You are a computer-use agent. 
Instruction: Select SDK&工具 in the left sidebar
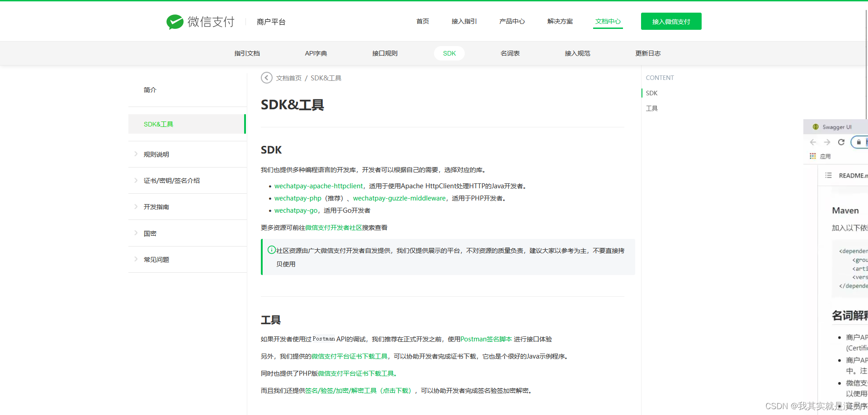187,124
